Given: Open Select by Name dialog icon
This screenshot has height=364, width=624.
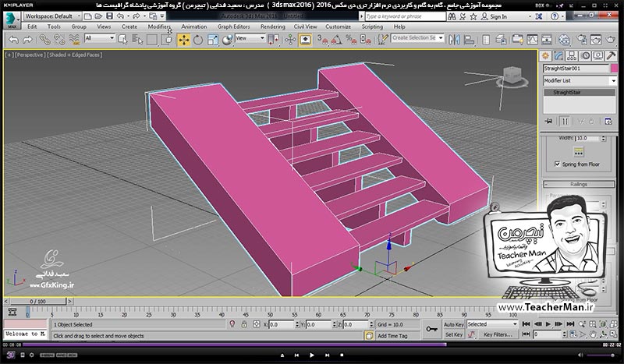Looking at the screenshot, I should click(137, 40).
